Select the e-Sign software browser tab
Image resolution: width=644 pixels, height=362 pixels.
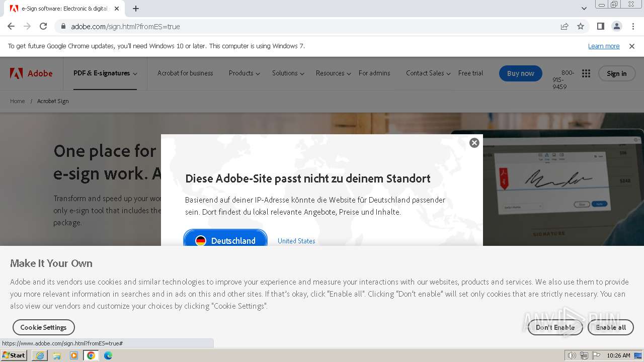coord(65,9)
